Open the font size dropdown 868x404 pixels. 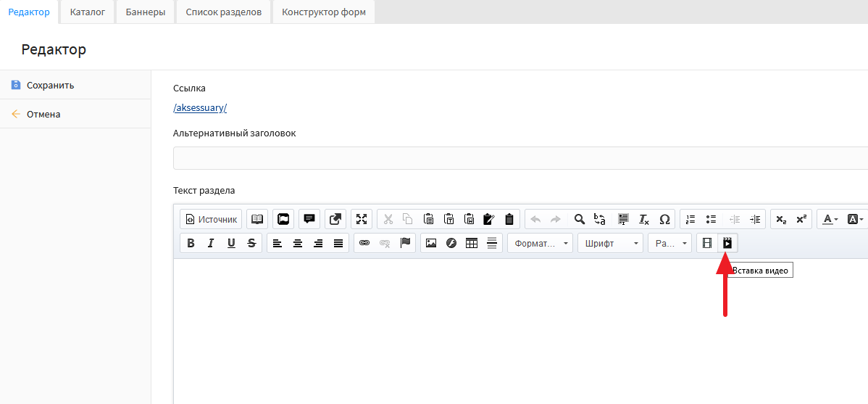click(x=670, y=243)
